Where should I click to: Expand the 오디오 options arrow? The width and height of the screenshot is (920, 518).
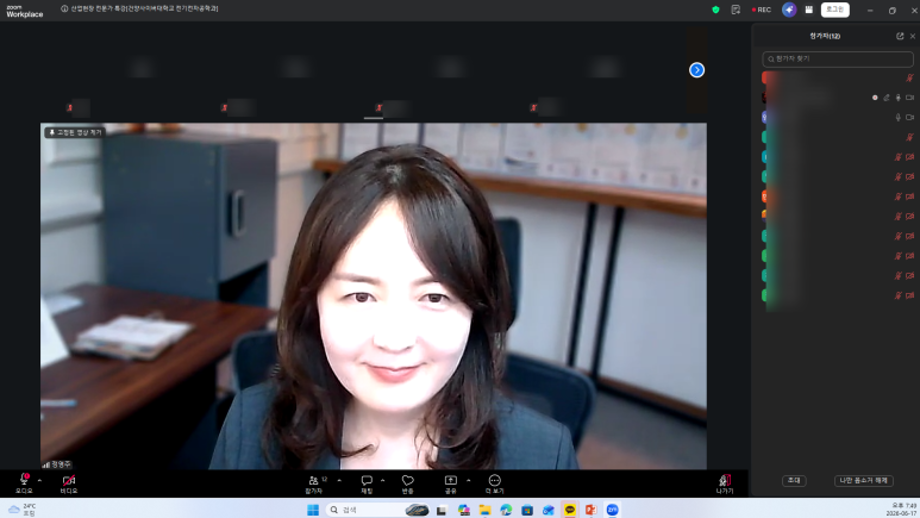pos(39,480)
